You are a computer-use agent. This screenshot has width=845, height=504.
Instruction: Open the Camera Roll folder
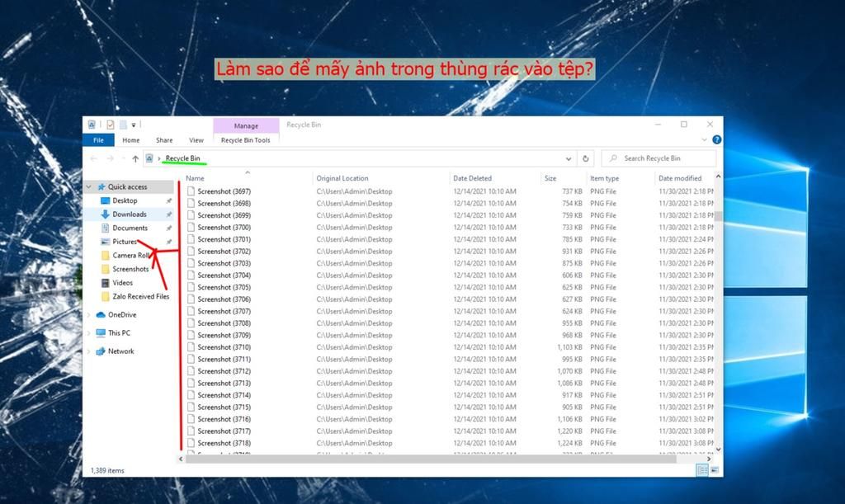(131, 255)
